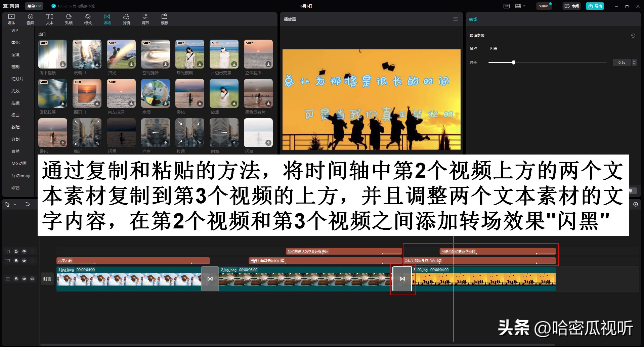Lock the first TI text track

click(16, 251)
